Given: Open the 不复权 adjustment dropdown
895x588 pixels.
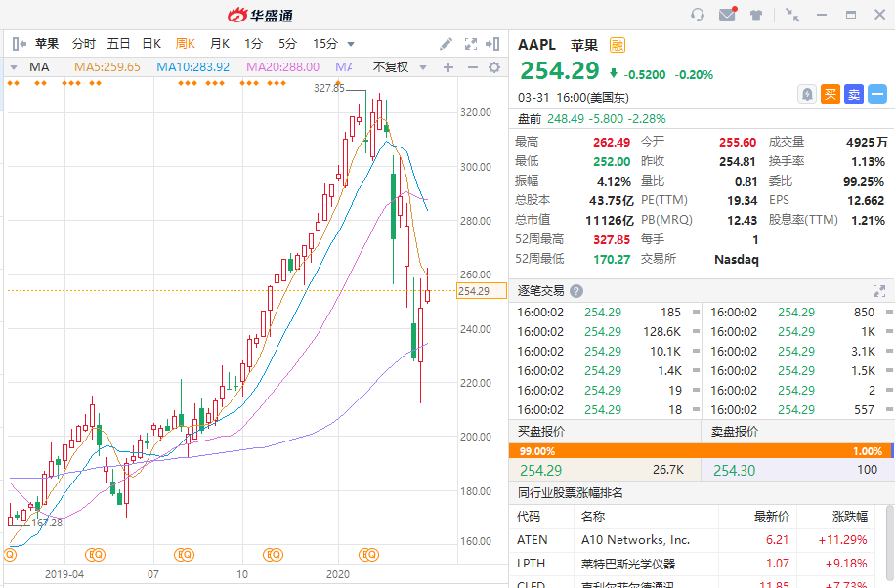Looking at the screenshot, I should 398,67.
